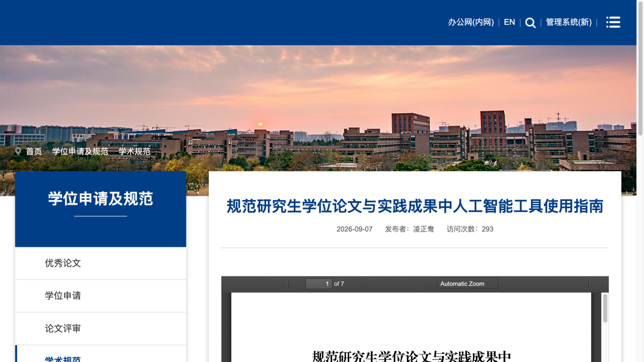The height and width of the screenshot is (362, 644).
Task: Click the publish date 2026-09-07
Action: [x=354, y=229]
